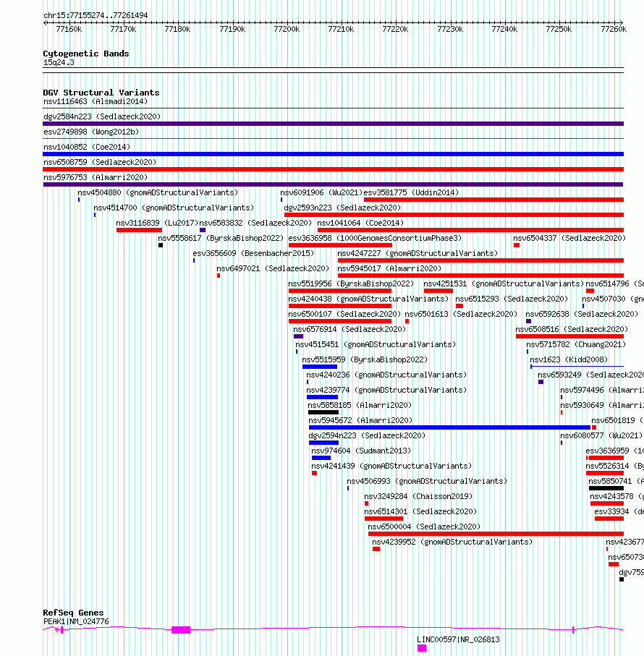The width and height of the screenshot is (644, 656).
Task: Click the large magenta PEAK1 exon block
Action: pos(181,630)
